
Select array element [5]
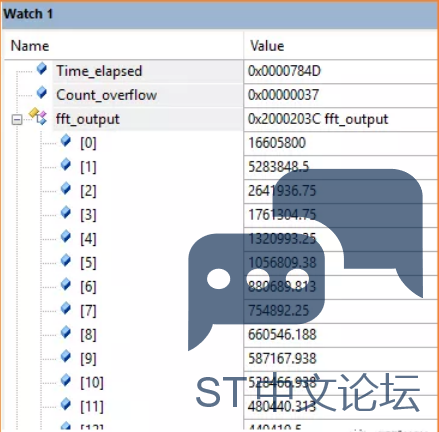pyautogui.click(x=88, y=263)
